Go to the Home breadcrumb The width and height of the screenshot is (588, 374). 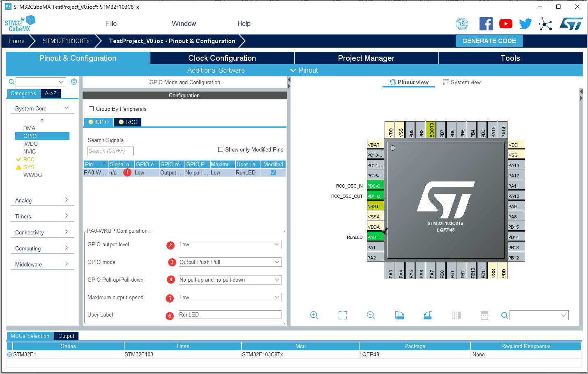[16, 41]
